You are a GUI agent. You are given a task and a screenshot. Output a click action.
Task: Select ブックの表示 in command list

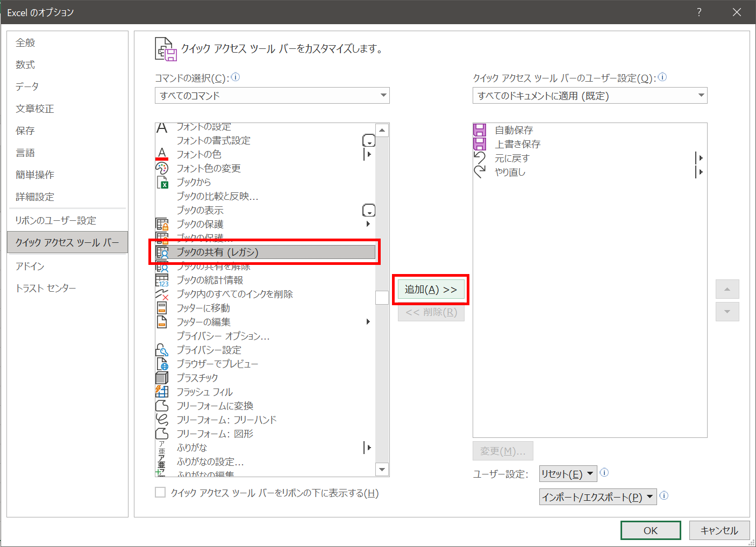point(265,210)
